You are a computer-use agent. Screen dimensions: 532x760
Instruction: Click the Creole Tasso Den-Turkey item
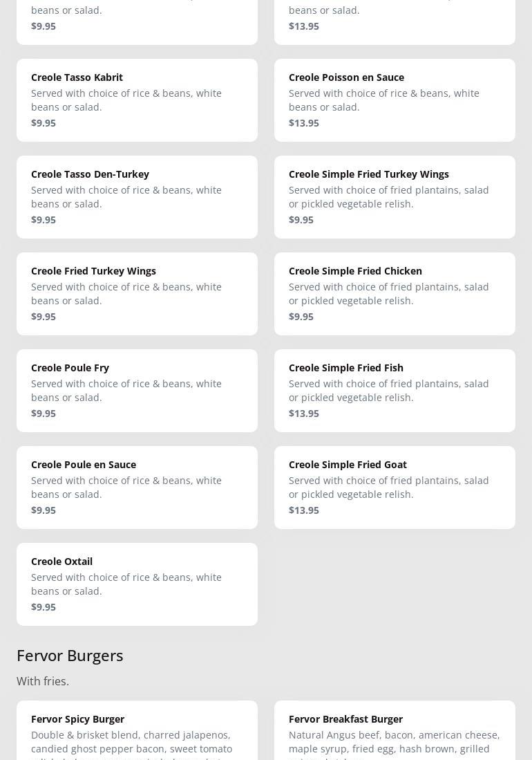(137, 197)
